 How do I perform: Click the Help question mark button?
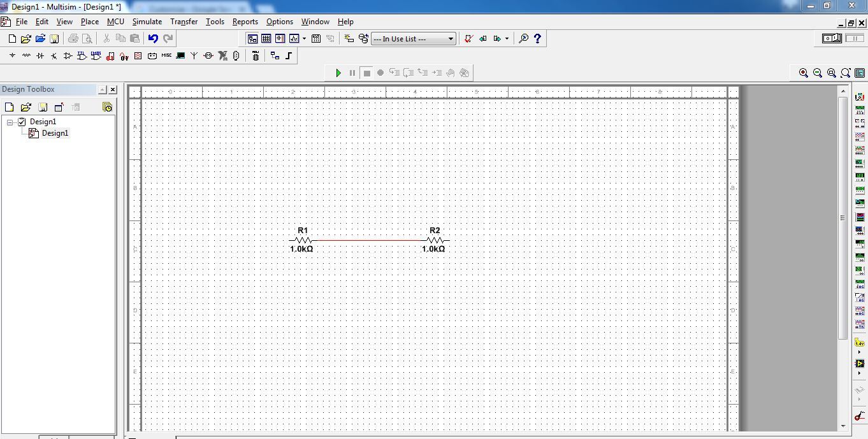pos(537,38)
